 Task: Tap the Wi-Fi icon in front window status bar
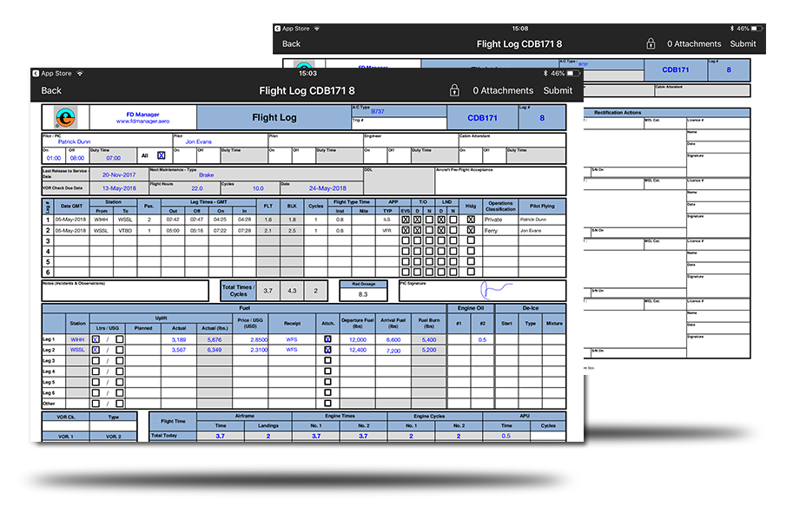click(x=80, y=73)
